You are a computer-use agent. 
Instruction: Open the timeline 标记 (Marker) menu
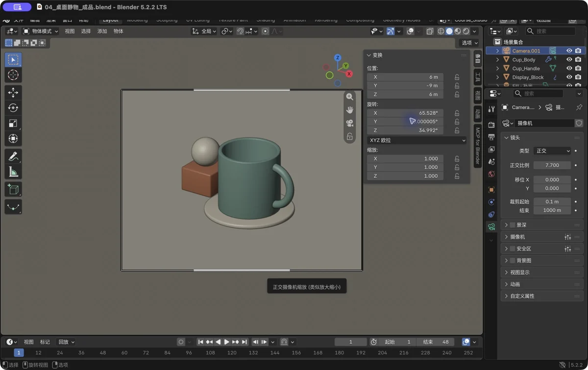tap(45, 342)
